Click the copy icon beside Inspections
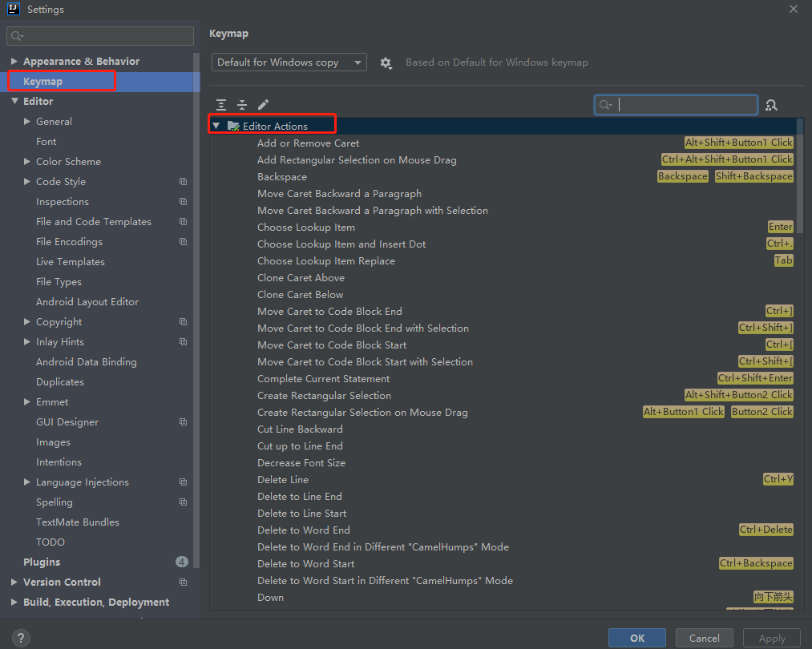Viewport: 812px width, 649px height. tap(183, 201)
